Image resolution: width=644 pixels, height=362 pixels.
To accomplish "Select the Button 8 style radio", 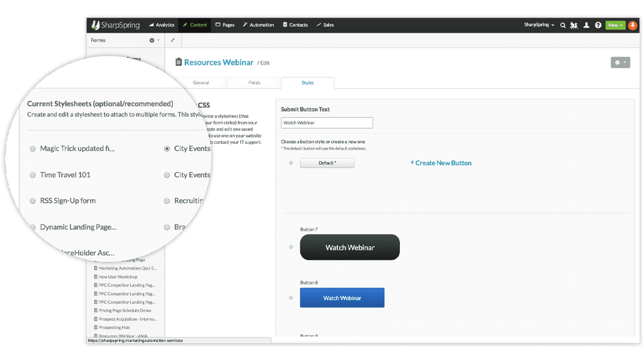I will coord(291,297).
